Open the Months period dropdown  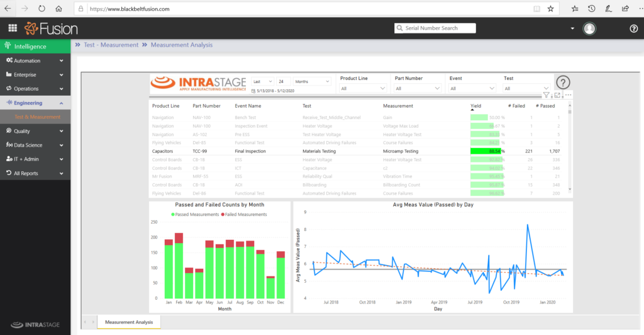point(312,81)
